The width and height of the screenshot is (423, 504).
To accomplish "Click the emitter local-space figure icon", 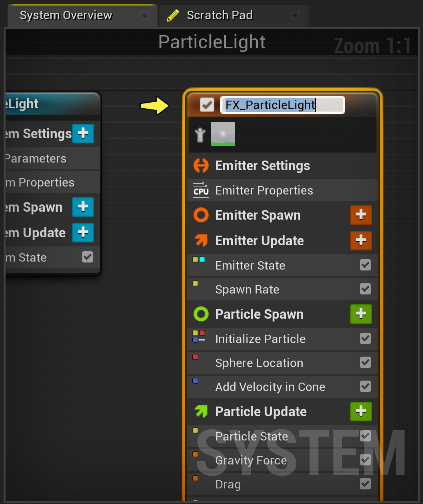I will [200, 135].
